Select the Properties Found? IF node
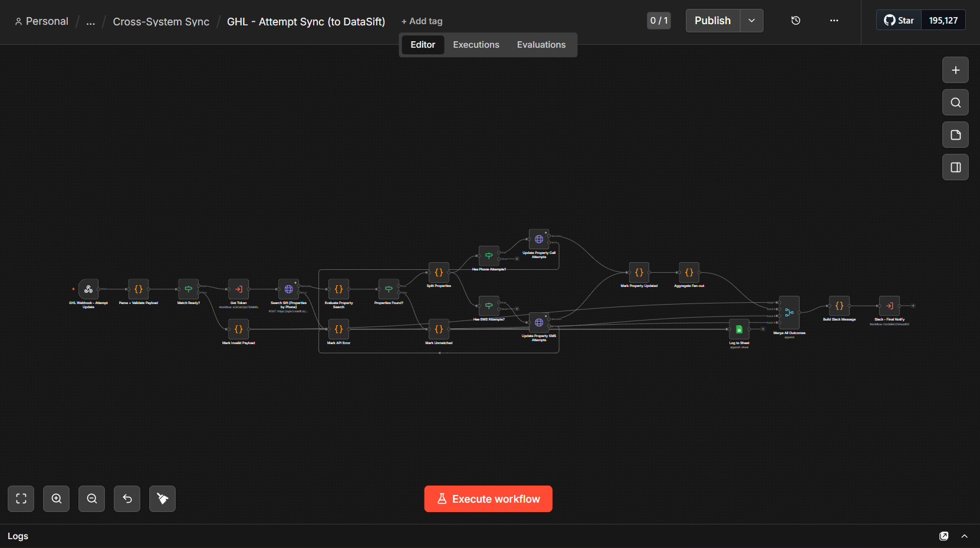 [x=389, y=289]
